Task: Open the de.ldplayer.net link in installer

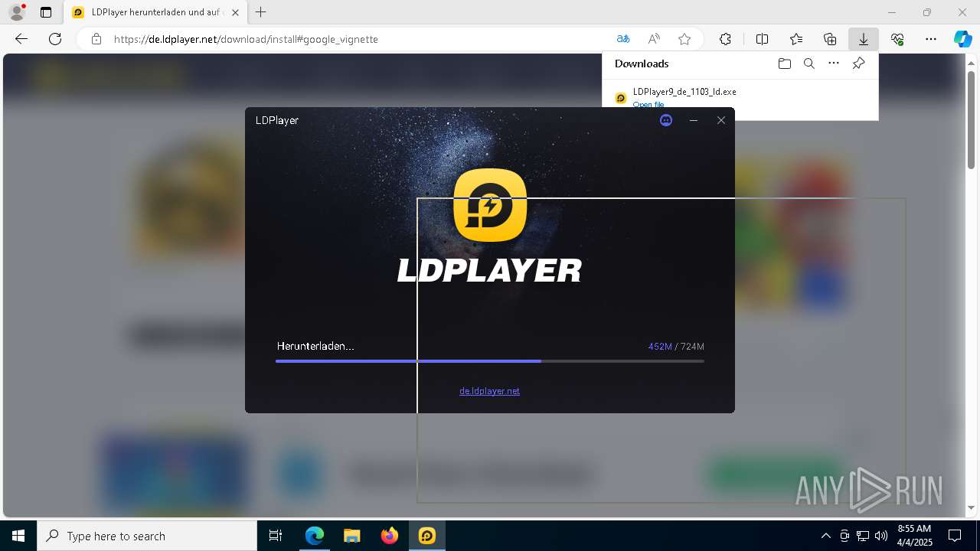Action: click(x=489, y=390)
